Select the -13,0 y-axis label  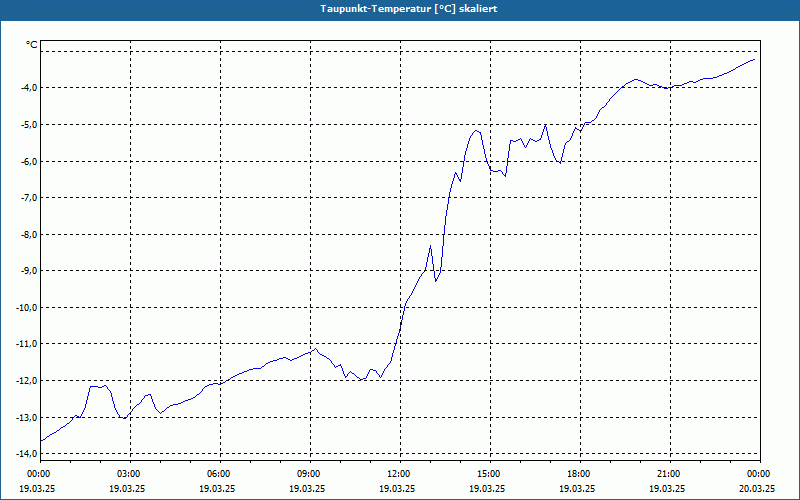point(28,417)
